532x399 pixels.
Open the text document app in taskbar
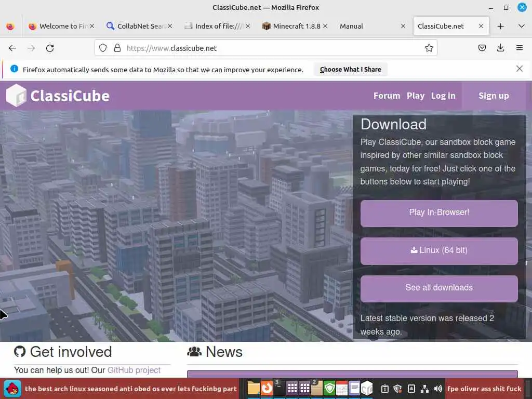tap(354, 389)
